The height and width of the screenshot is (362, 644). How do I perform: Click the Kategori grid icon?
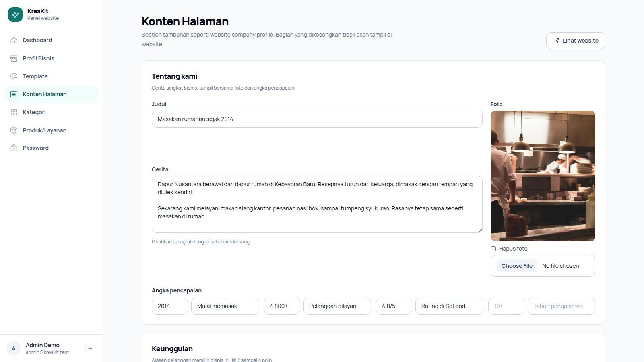click(x=14, y=112)
